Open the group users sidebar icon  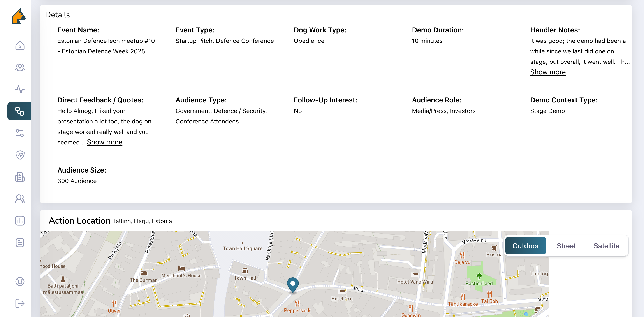click(x=20, y=67)
